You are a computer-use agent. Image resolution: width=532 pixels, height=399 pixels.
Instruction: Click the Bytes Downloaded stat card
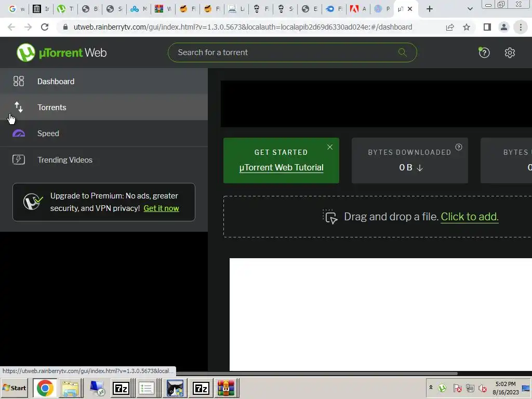click(x=410, y=161)
